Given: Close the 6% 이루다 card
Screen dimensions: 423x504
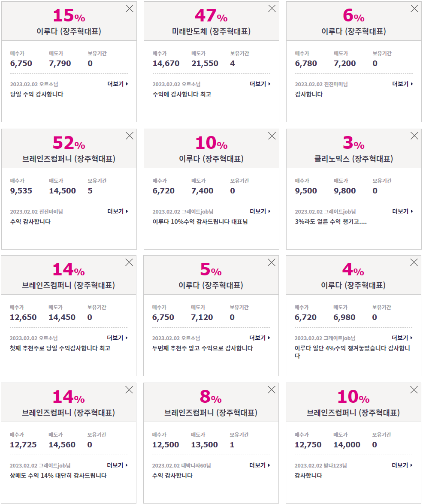Looking at the screenshot, I should tap(414, 9).
